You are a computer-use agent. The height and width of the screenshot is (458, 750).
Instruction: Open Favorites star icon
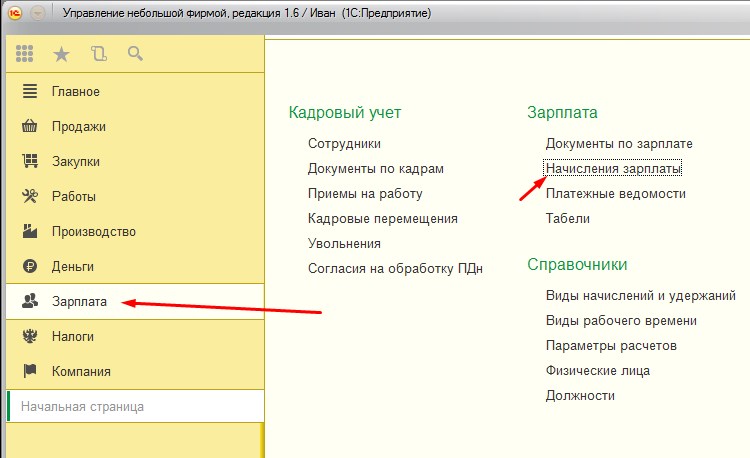[61, 54]
